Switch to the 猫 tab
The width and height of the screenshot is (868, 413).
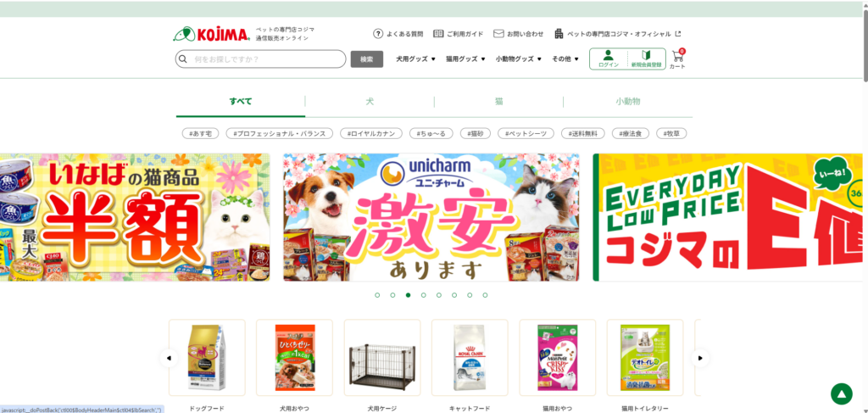[x=498, y=102]
